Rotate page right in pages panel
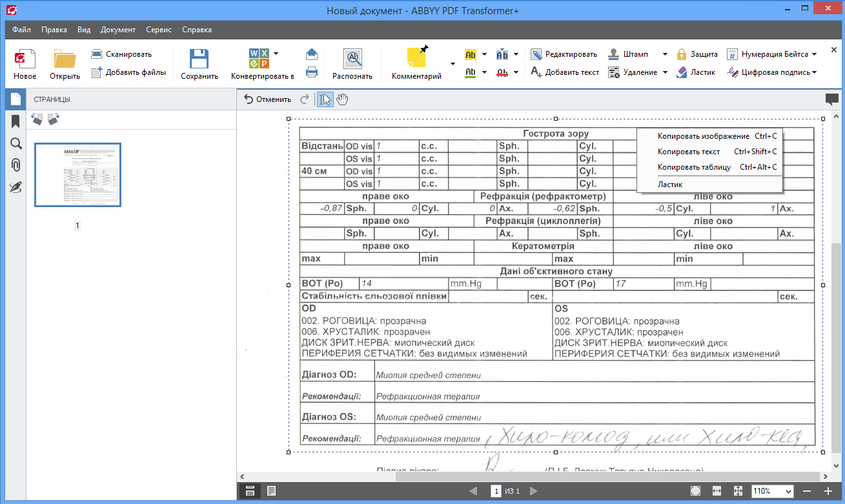The width and height of the screenshot is (845, 504). (x=54, y=119)
